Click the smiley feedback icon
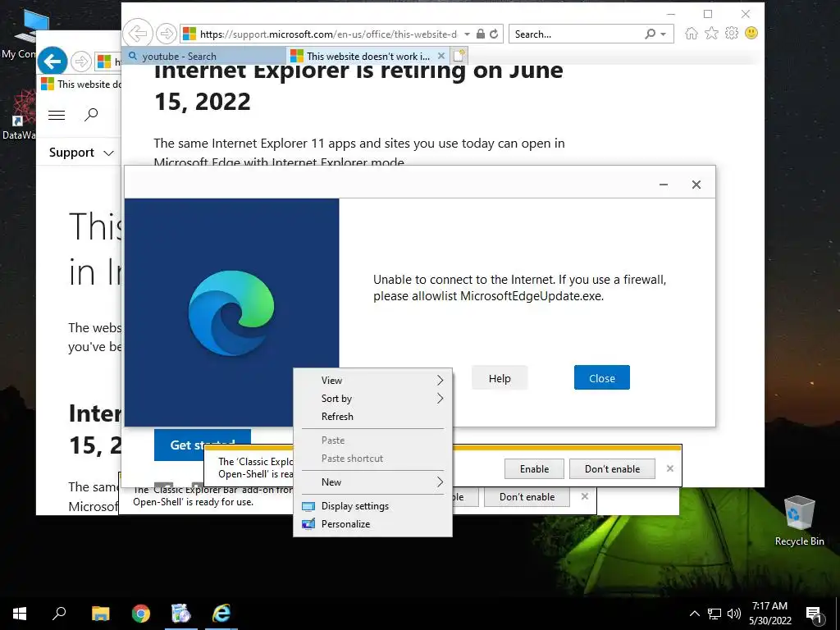 pos(751,33)
